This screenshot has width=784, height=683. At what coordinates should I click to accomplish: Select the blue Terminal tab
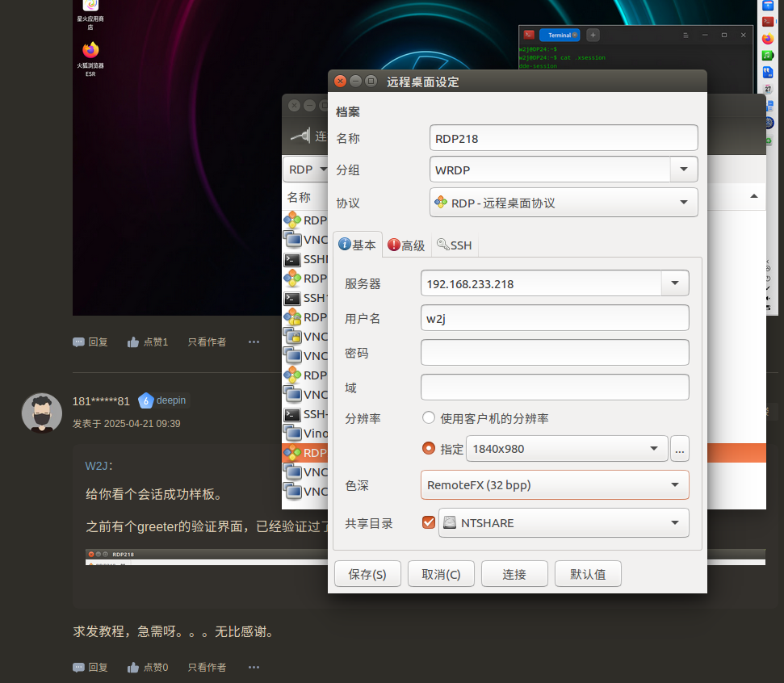560,35
